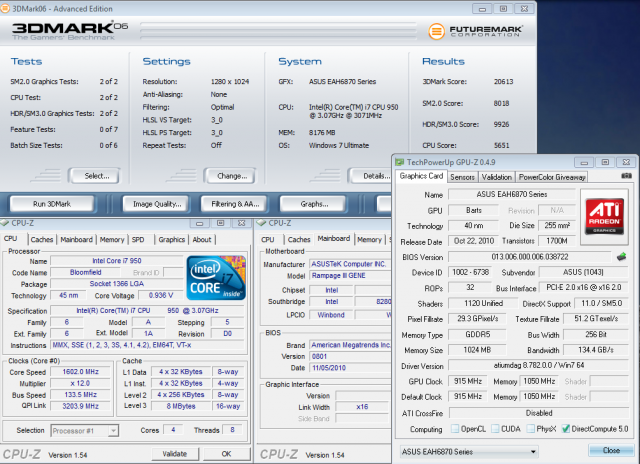Click the Futuremark orange logo icon
Viewport: 640px width, 464px height.
coord(436,31)
